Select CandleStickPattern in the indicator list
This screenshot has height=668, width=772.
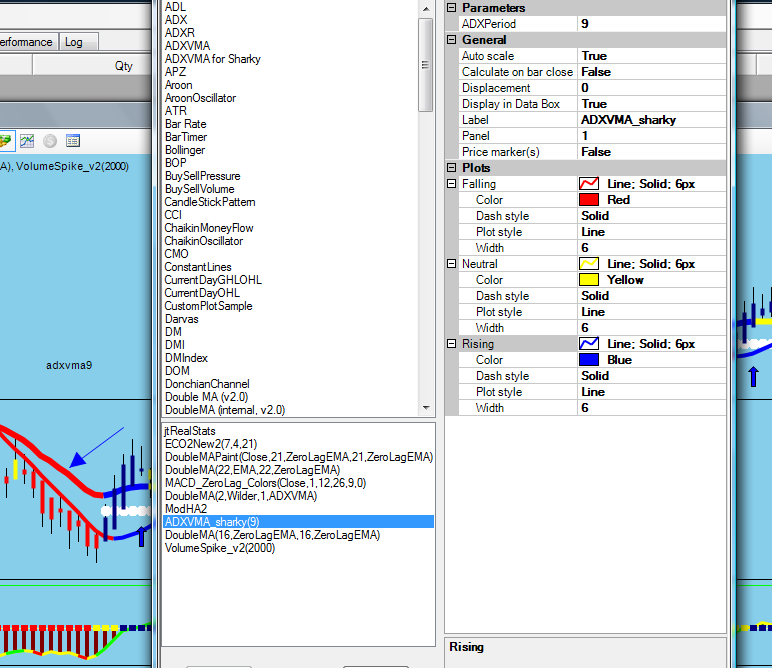pyautogui.click(x=210, y=202)
